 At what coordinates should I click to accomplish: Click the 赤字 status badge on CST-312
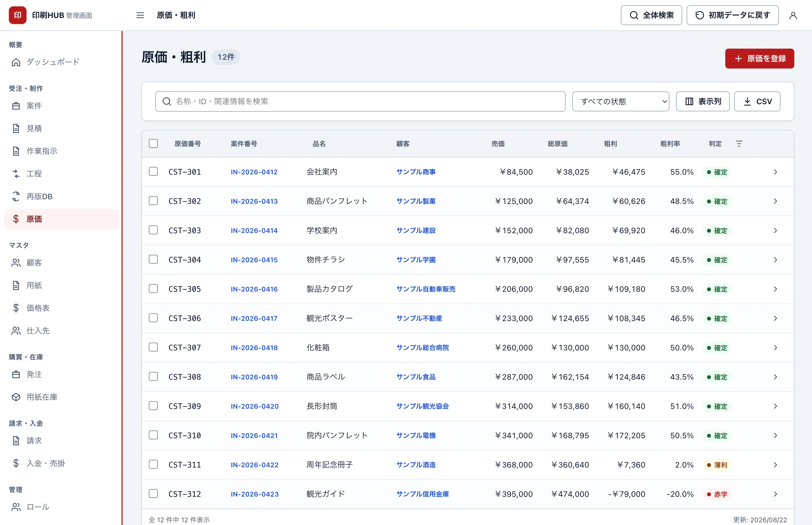coord(717,495)
